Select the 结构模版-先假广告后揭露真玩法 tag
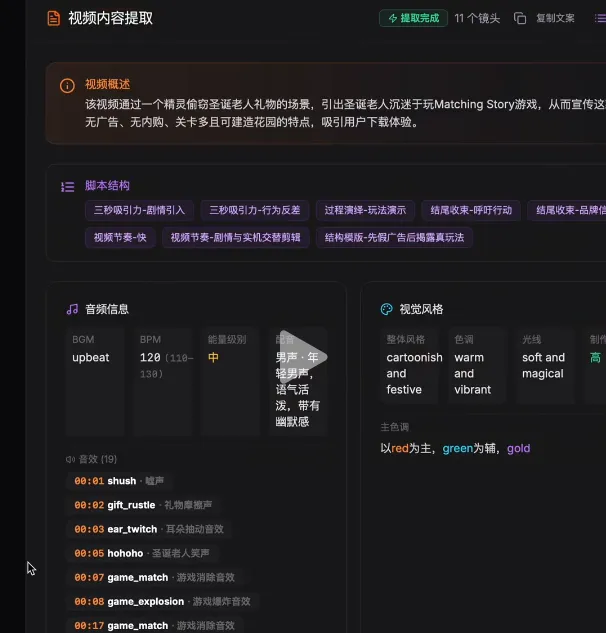606x633 pixels. [394, 237]
